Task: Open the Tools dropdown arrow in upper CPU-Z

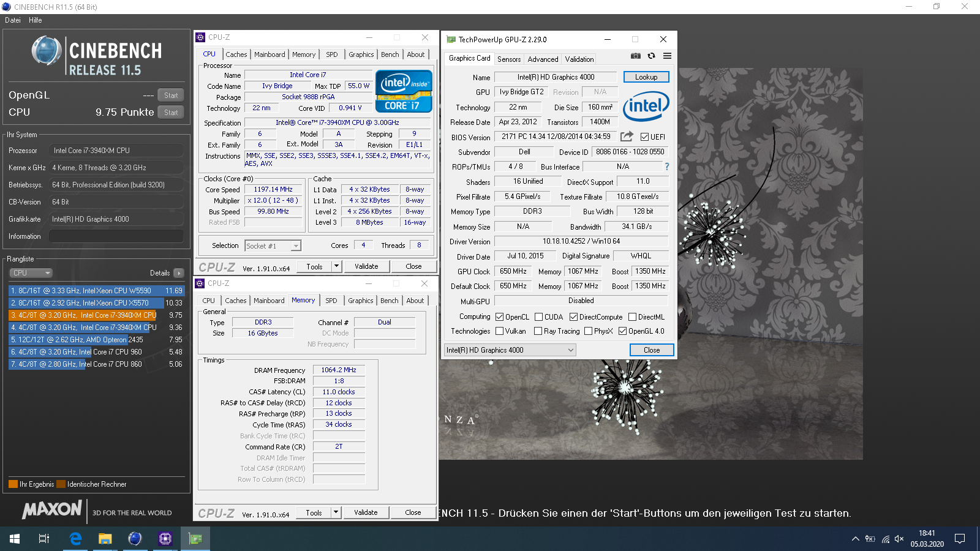Action: (x=336, y=266)
